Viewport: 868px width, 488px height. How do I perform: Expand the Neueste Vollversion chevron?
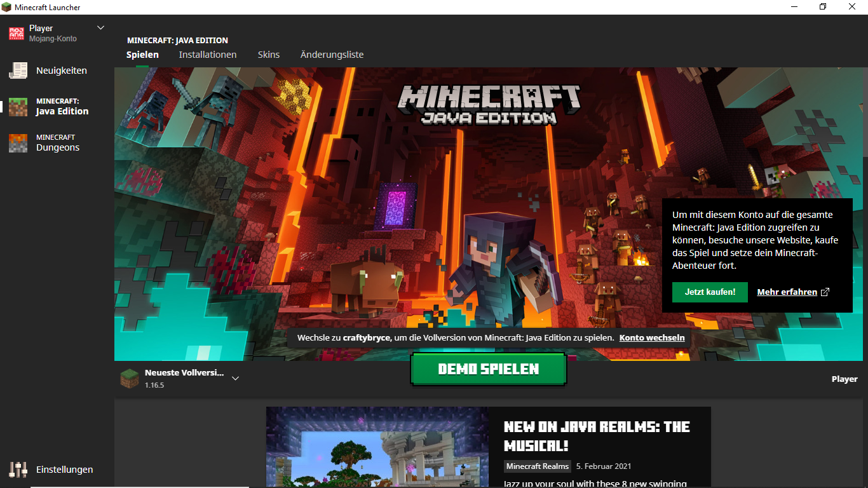point(235,379)
